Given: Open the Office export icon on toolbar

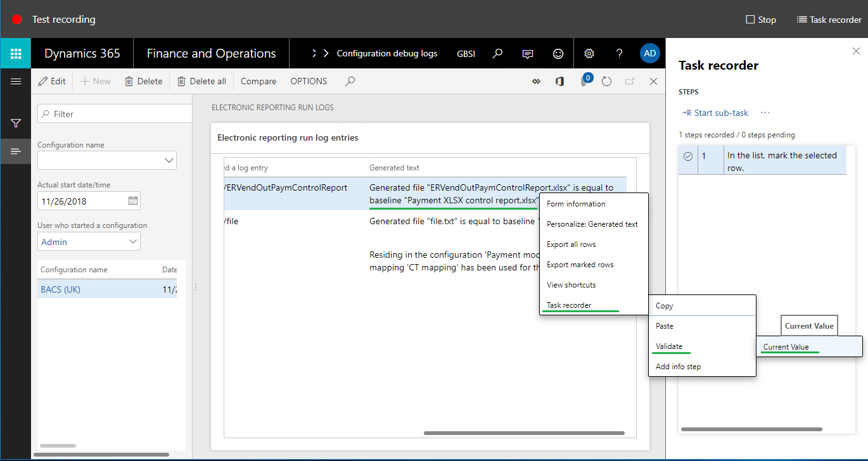Looking at the screenshot, I should 560,81.
